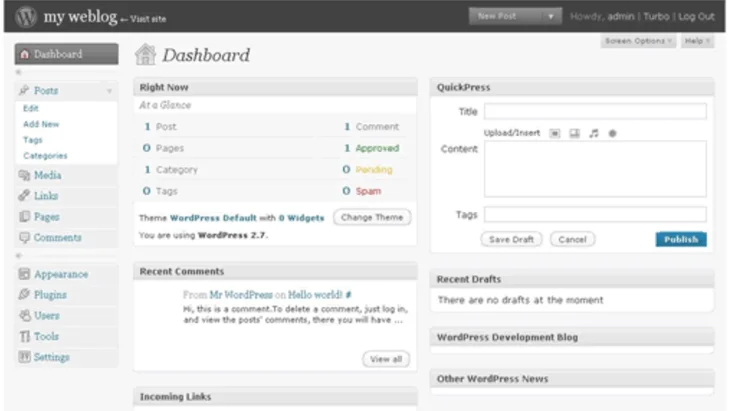Screen dimensions: 730x411
Task: Click the Appearance icon in sidebar
Action: [x=24, y=274]
